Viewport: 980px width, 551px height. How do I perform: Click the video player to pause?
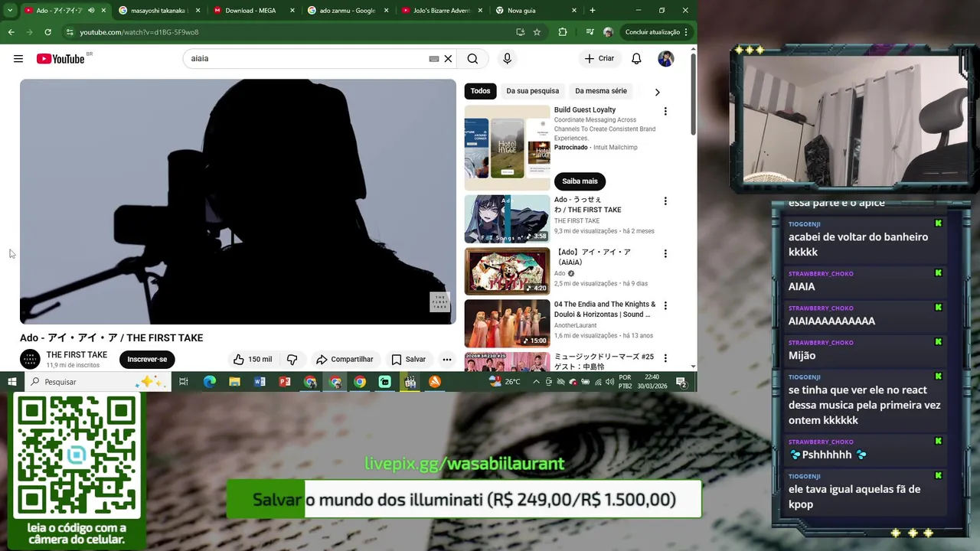pyautogui.click(x=238, y=202)
